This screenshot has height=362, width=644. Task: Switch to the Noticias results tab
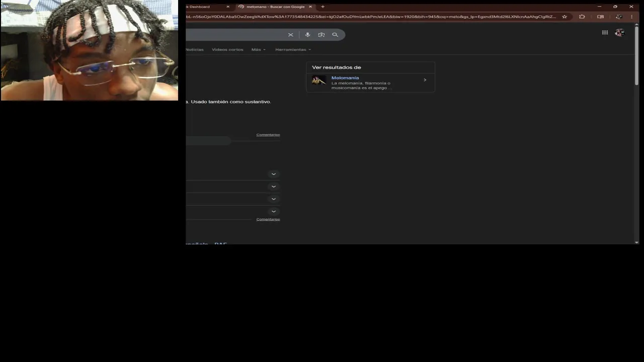click(194, 49)
